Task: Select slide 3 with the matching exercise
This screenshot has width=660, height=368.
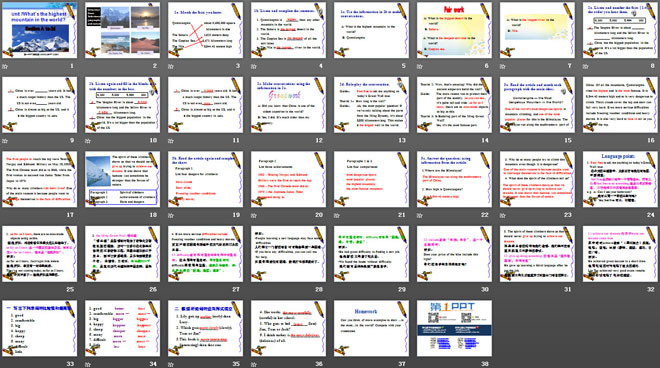Action: pyautogui.click(x=205, y=30)
